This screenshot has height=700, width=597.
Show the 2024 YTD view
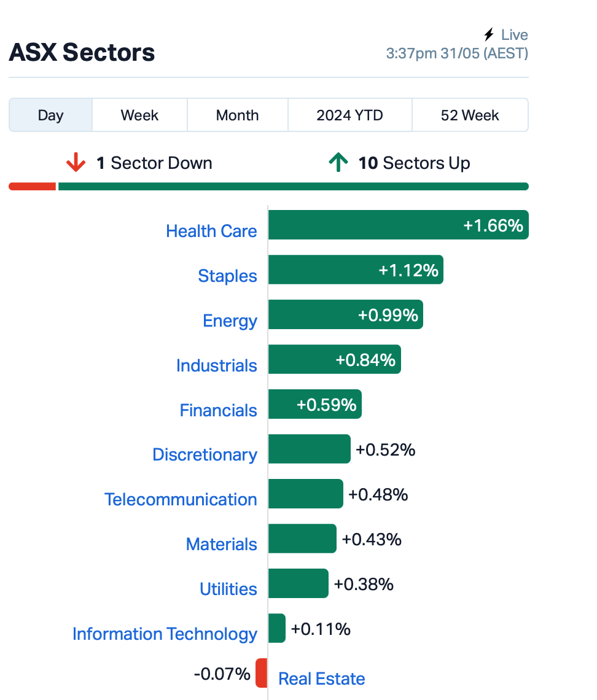coord(349,115)
